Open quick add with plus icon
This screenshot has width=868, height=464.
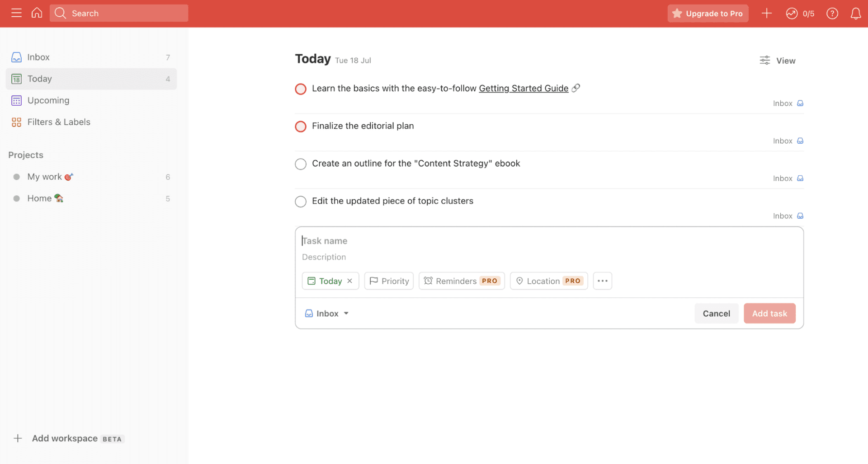click(766, 14)
